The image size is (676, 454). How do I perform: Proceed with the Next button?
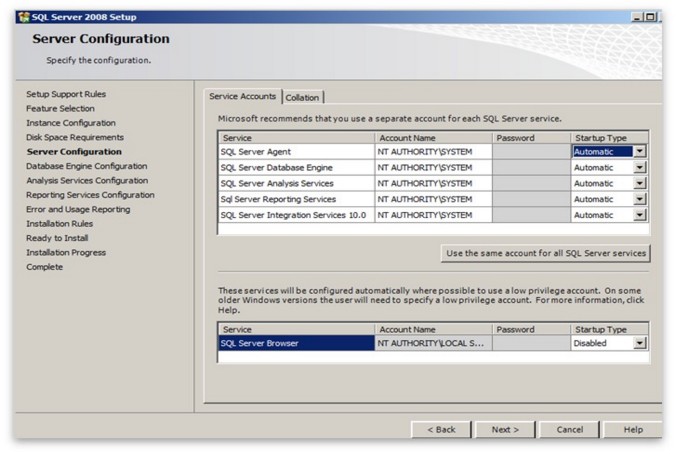505,429
